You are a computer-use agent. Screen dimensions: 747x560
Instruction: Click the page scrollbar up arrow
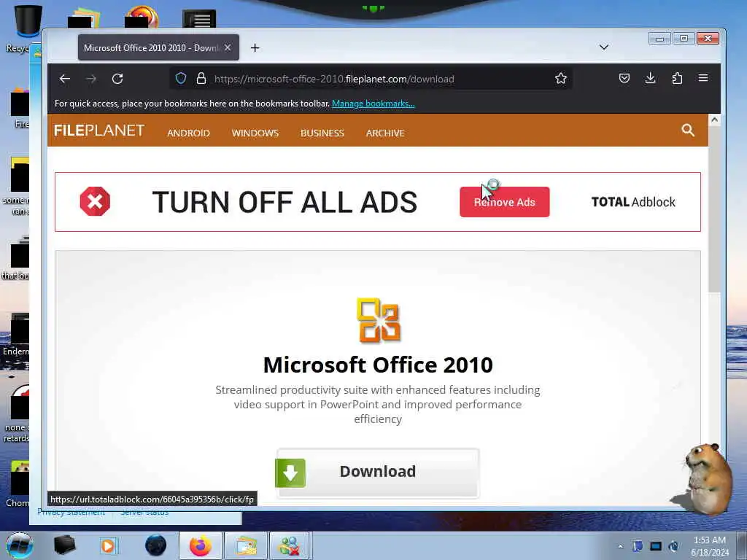[x=714, y=120]
